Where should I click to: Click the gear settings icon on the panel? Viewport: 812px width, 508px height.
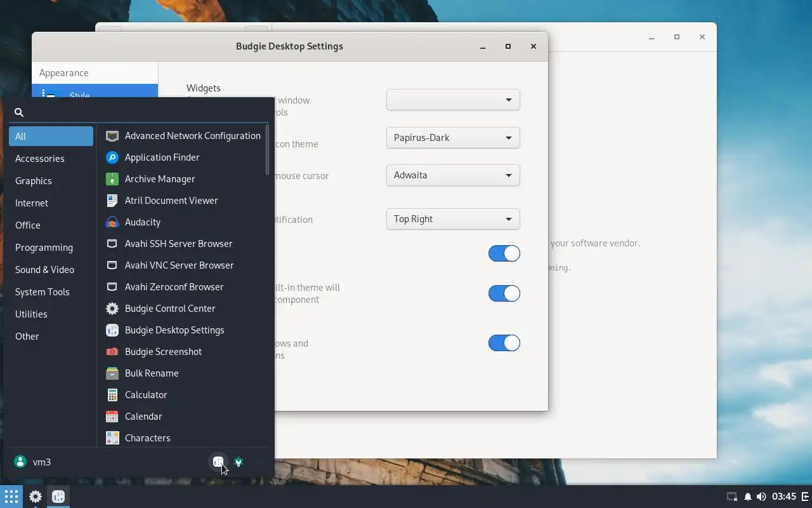pyautogui.click(x=36, y=497)
